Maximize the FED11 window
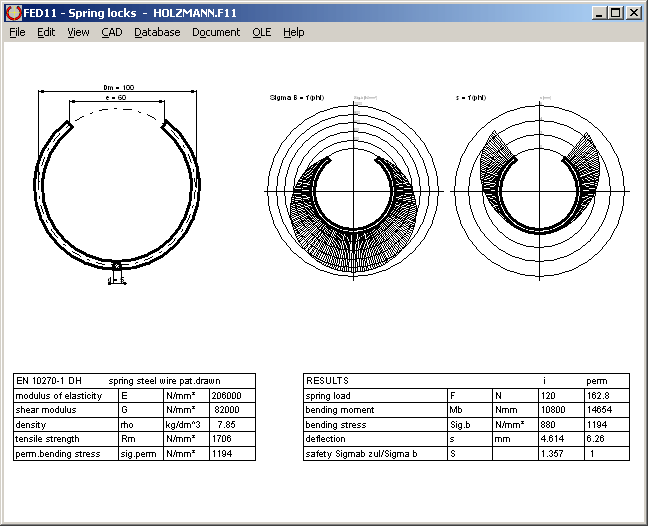 tap(615, 13)
